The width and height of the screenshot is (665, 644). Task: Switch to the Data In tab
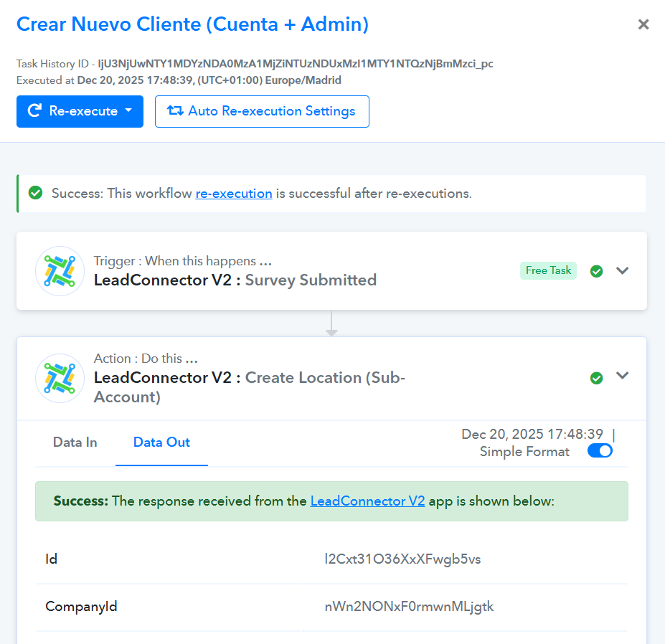75,442
